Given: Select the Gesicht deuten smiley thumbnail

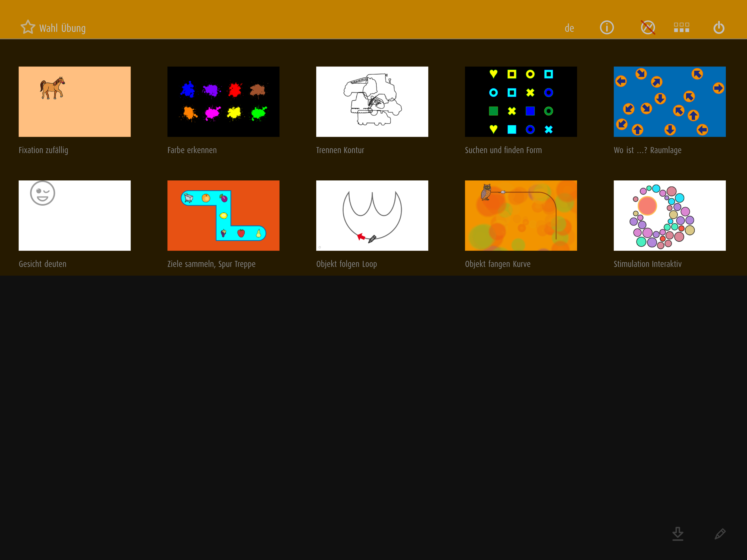Looking at the screenshot, I should (x=75, y=215).
